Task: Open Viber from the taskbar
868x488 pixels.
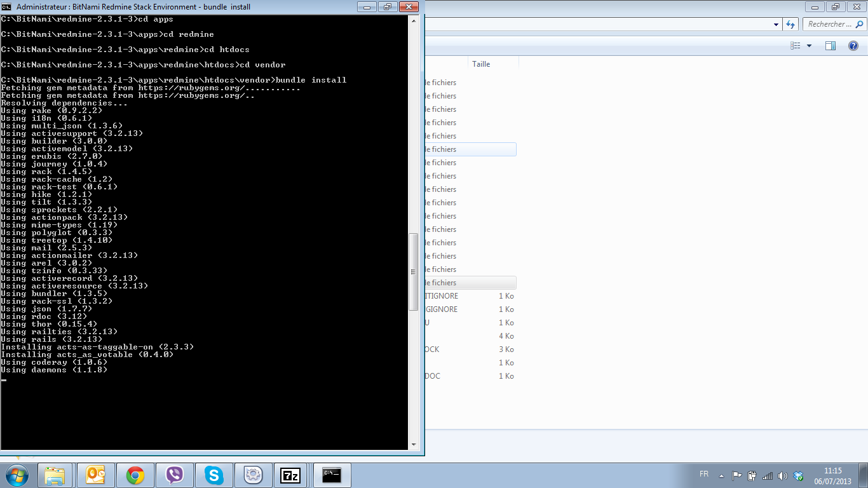Action: point(174,475)
